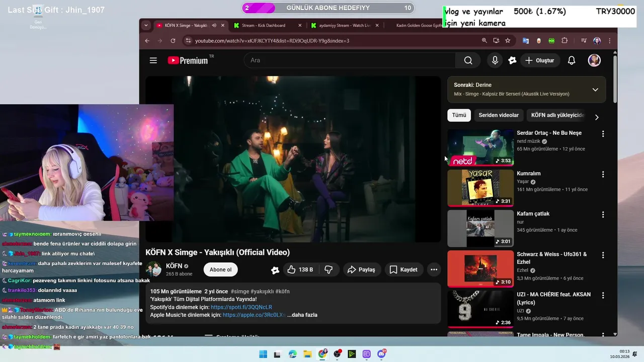Open the Serdar Ortaç - Ne Bu Neşe thumbnail
Image resolution: width=644 pixels, height=362 pixels.
(x=480, y=147)
